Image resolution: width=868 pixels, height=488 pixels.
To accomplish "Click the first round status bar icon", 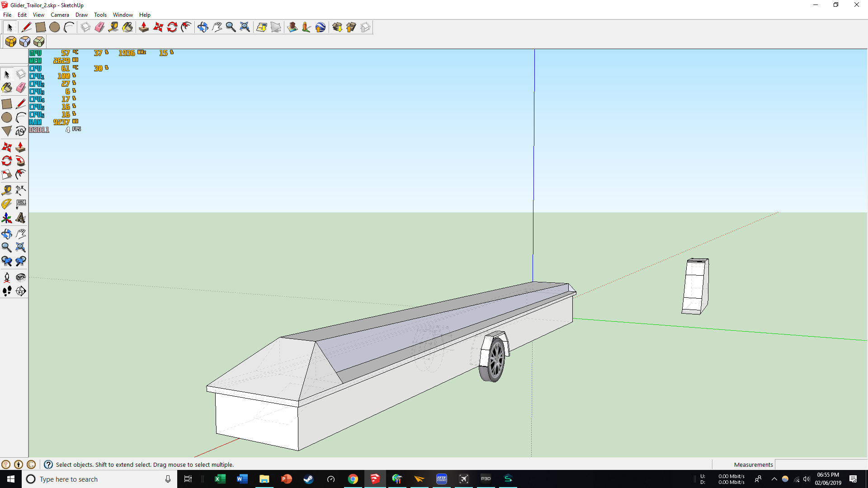I will (x=6, y=465).
